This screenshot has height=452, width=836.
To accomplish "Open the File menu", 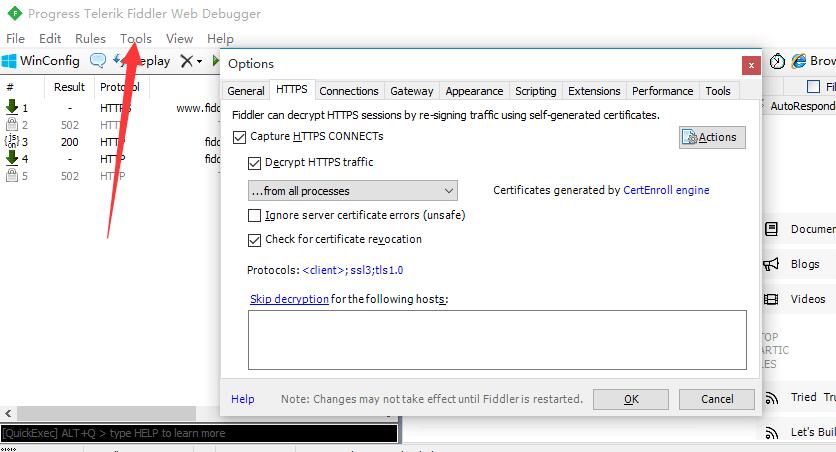I will (15, 38).
